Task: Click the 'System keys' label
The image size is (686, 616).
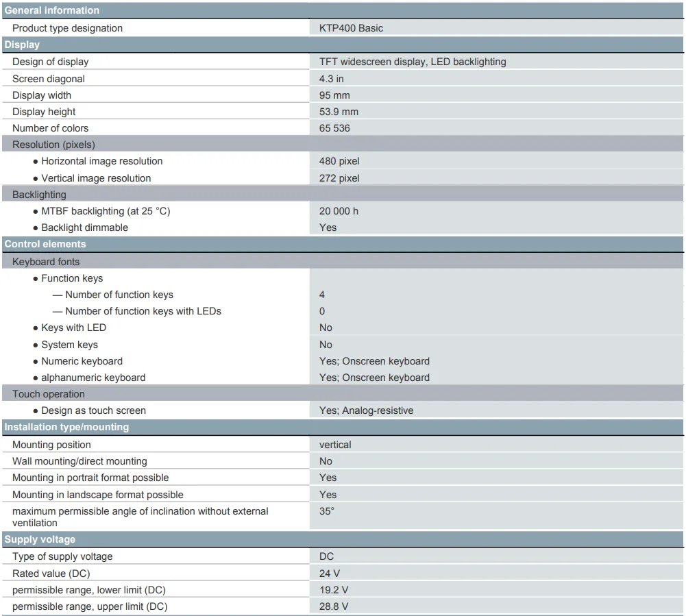Action: (x=70, y=345)
